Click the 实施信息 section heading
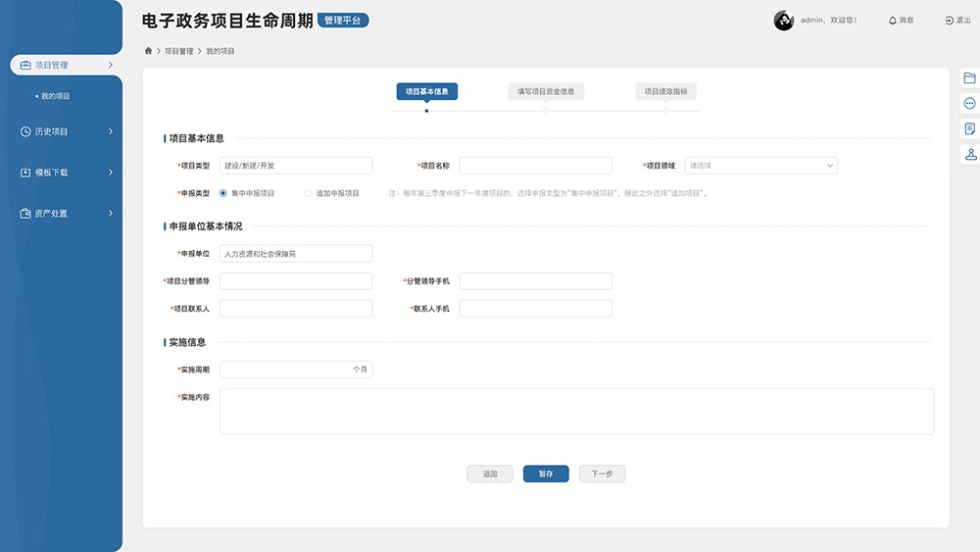 pos(187,342)
